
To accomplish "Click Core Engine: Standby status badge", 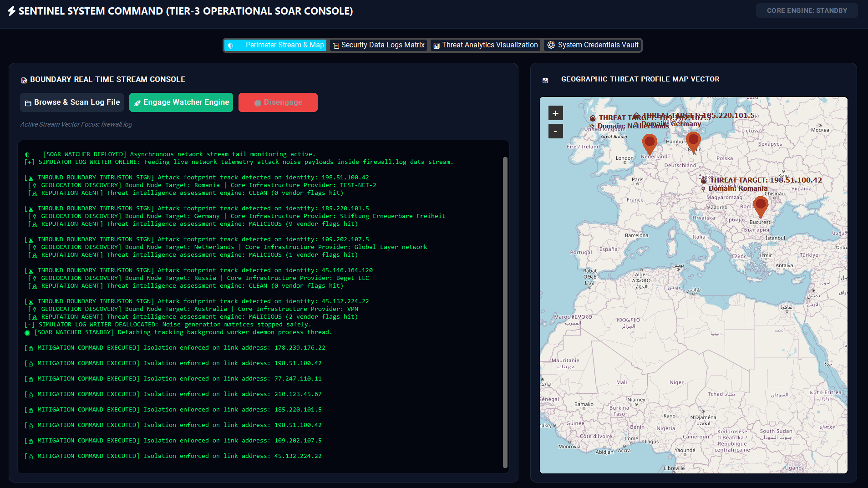I will (807, 10).
